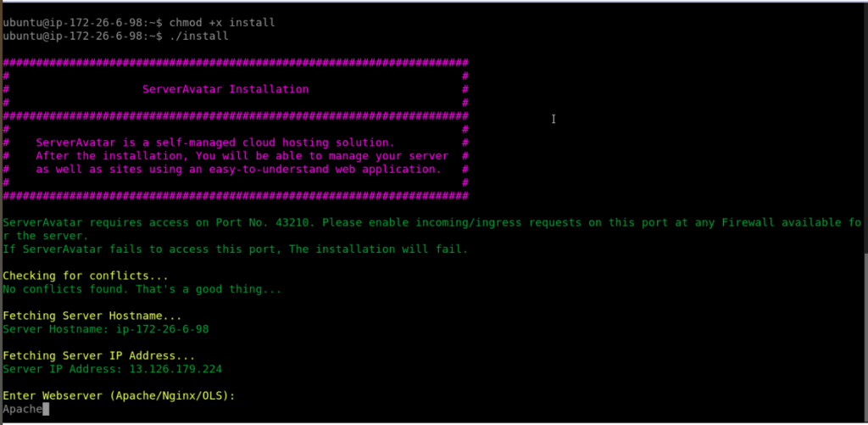Click the 'Fetching Server IP Address...' line
The image size is (868, 425).
99,355
